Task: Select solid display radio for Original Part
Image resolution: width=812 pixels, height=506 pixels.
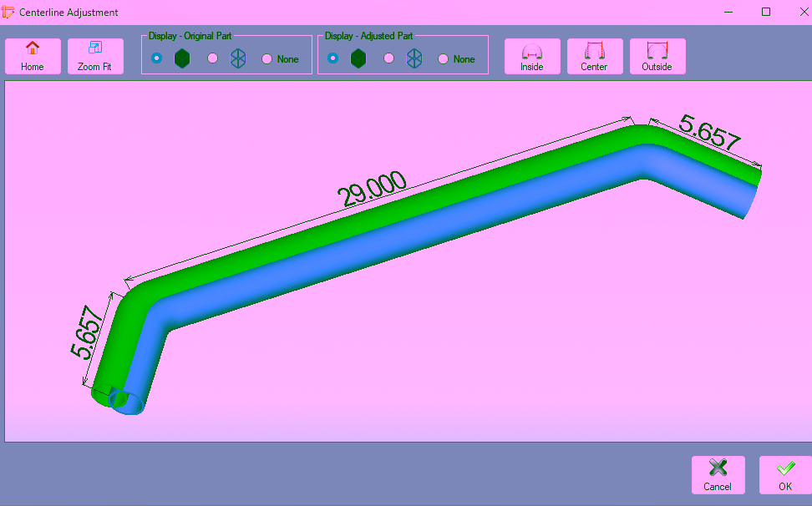Action: click(156, 58)
